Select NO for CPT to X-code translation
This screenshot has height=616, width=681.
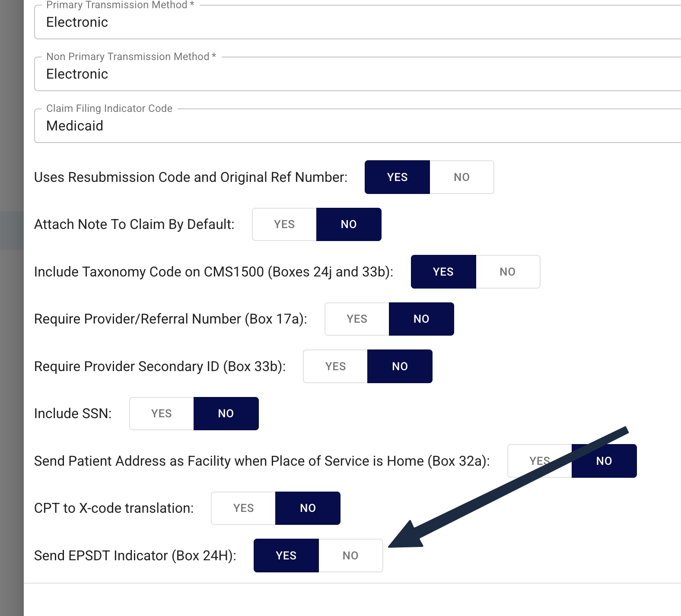click(308, 508)
